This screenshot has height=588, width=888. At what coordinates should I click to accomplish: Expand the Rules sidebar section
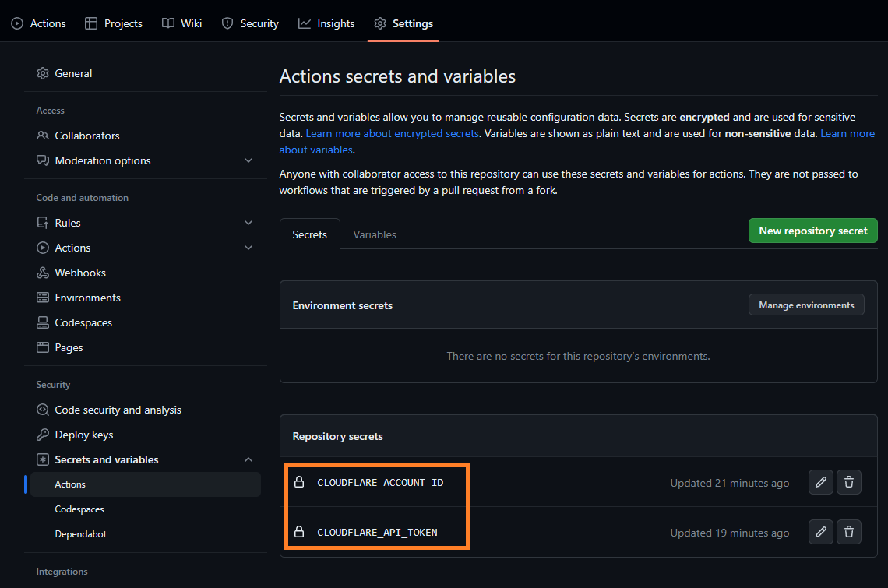pyautogui.click(x=248, y=223)
